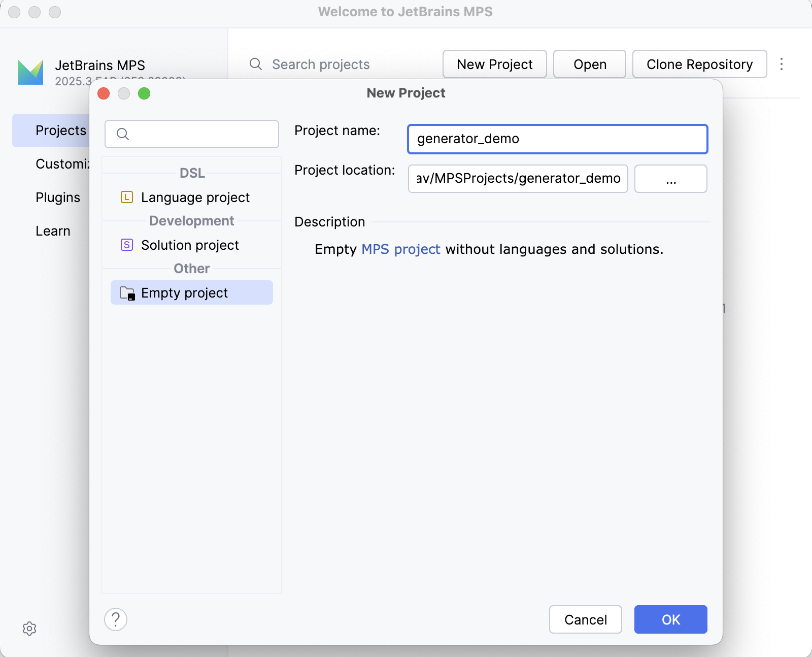This screenshot has width=812, height=657.
Task: Click the magnifier icon in the template search
Action: coord(123,134)
